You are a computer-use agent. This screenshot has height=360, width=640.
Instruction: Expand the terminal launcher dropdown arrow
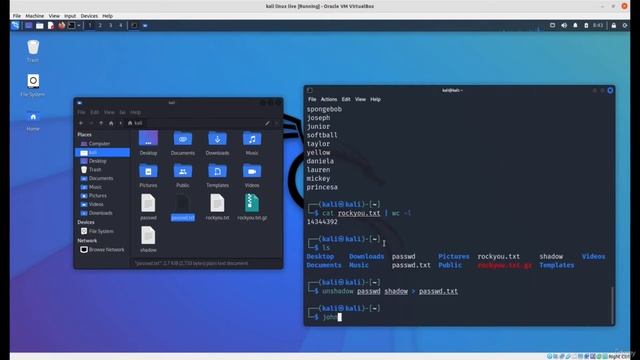79,25
